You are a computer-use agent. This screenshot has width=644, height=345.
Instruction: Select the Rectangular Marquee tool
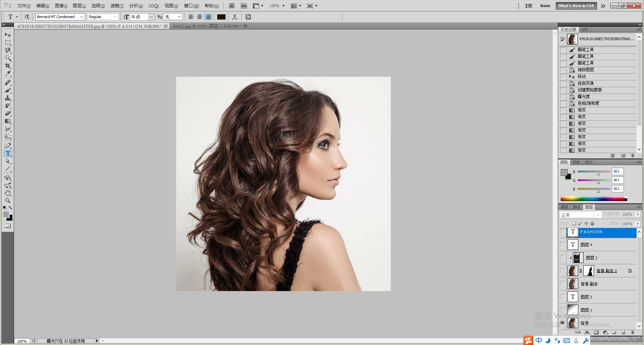[8, 43]
